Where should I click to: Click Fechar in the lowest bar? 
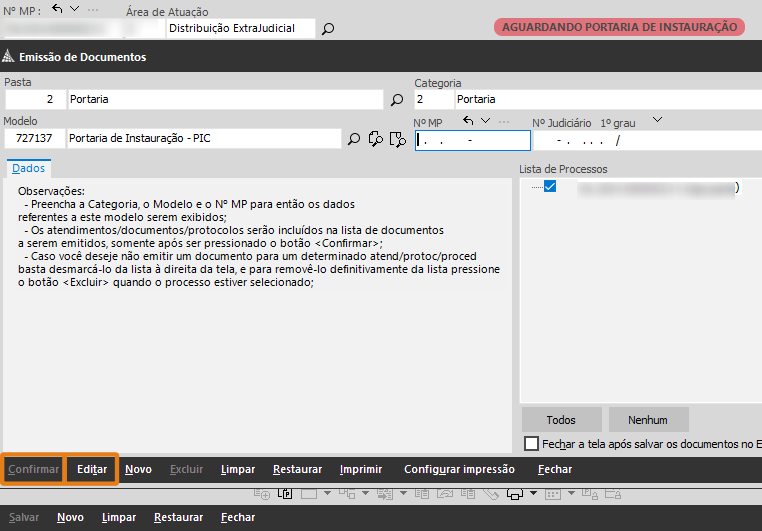(238, 517)
